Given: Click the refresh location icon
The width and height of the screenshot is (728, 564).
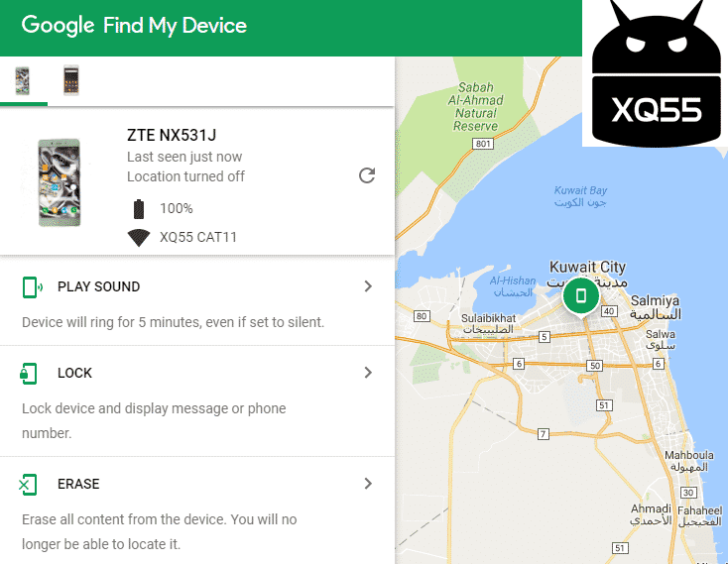Looking at the screenshot, I should [x=367, y=175].
